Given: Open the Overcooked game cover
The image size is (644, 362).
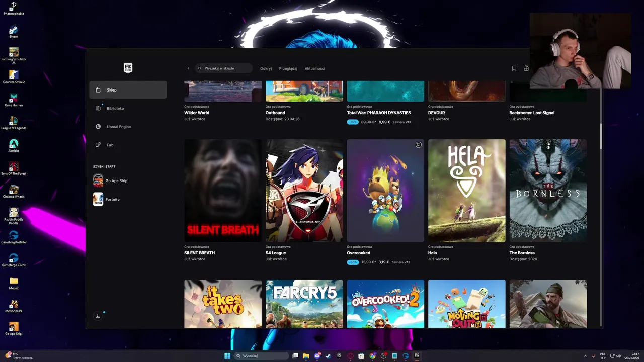Looking at the screenshot, I should (385, 191).
